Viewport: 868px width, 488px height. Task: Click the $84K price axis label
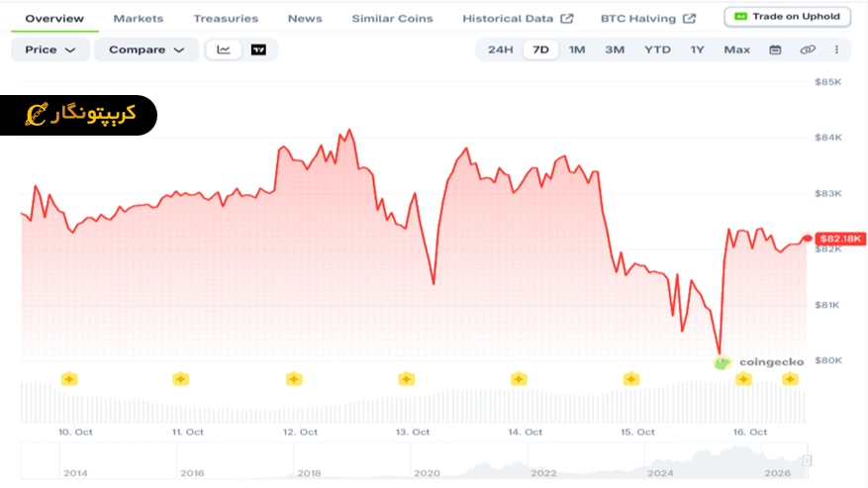[828, 138]
